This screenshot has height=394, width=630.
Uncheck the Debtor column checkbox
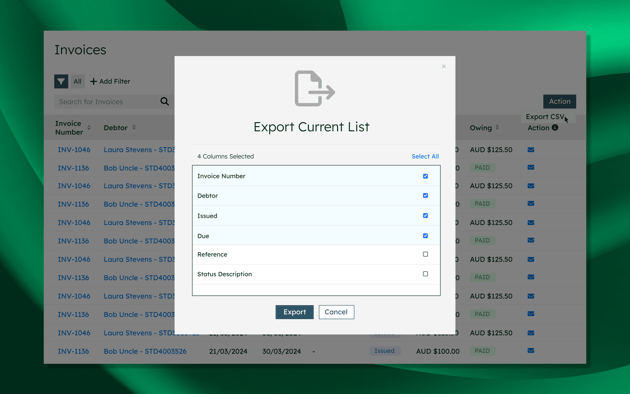click(x=425, y=196)
